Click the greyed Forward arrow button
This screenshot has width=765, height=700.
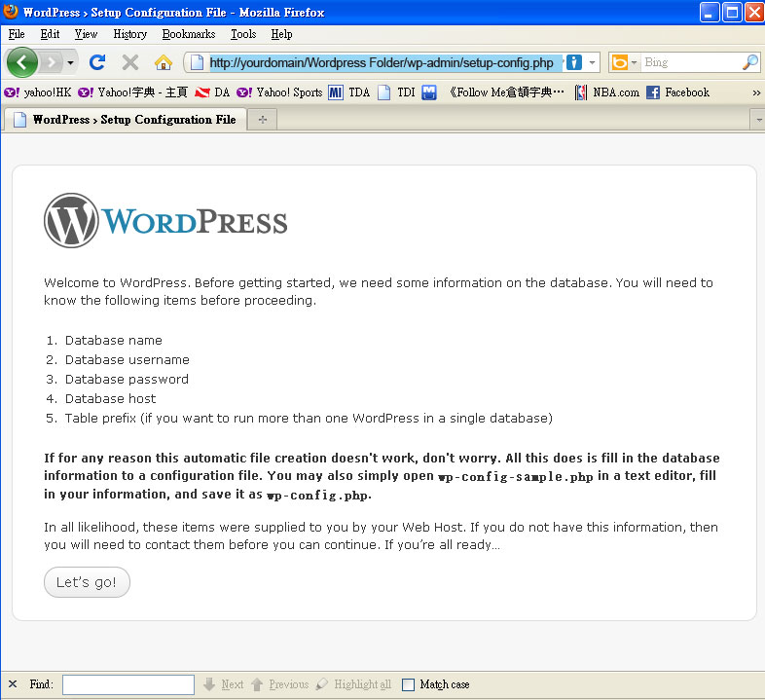point(52,62)
